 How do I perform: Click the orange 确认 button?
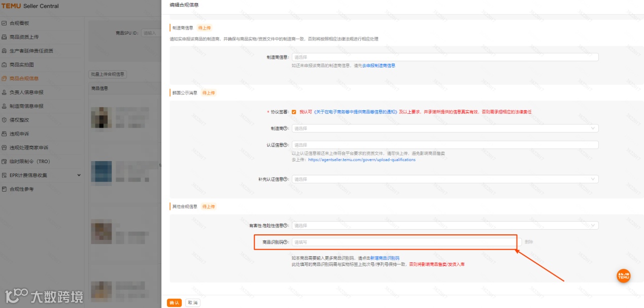pos(174,302)
